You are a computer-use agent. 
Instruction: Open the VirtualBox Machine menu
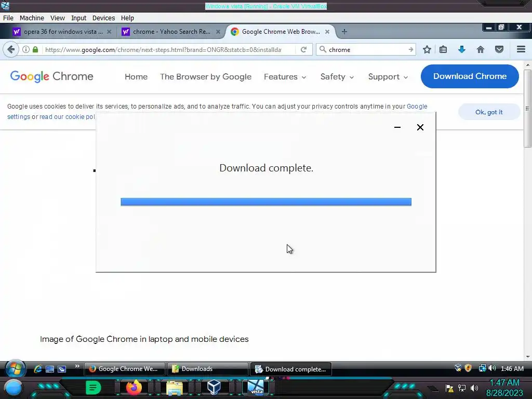(32, 18)
